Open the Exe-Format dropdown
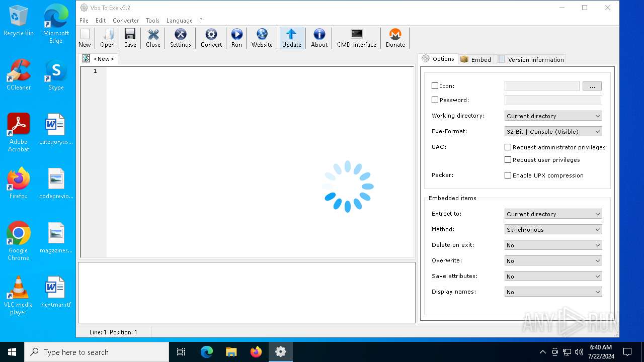Screen dimensions: 644x362 coord(553,131)
